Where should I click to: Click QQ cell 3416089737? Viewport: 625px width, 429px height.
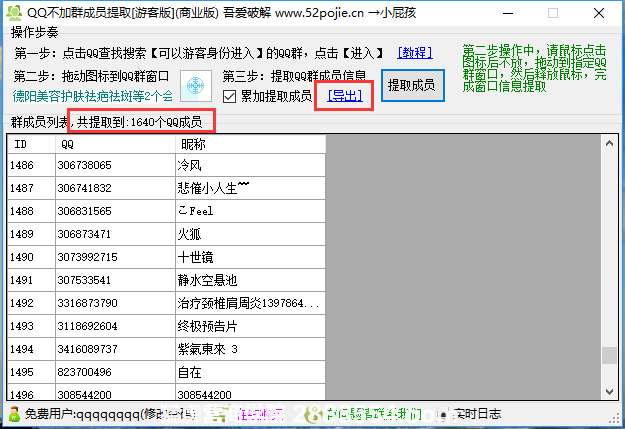(115, 349)
